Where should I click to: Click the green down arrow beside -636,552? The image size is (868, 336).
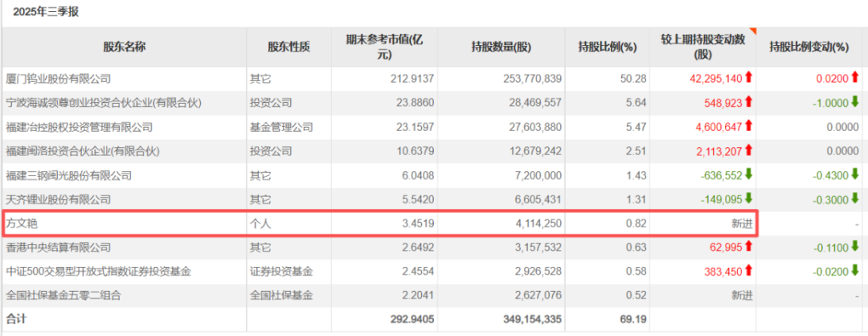[x=748, y=175]
